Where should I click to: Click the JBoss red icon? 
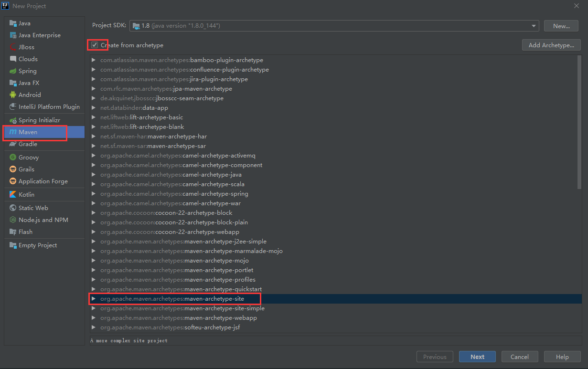coord(13,47)
